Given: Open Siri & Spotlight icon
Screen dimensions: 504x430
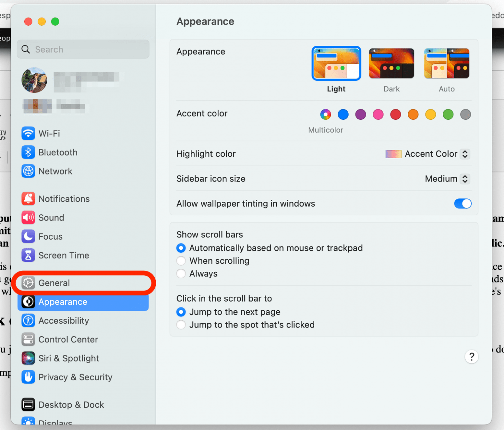Looking at the screenshot, I should (x=28, y=358).
